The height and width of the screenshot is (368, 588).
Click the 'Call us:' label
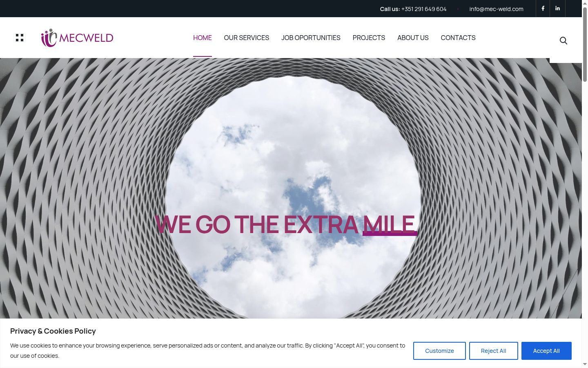coord(390,9)
